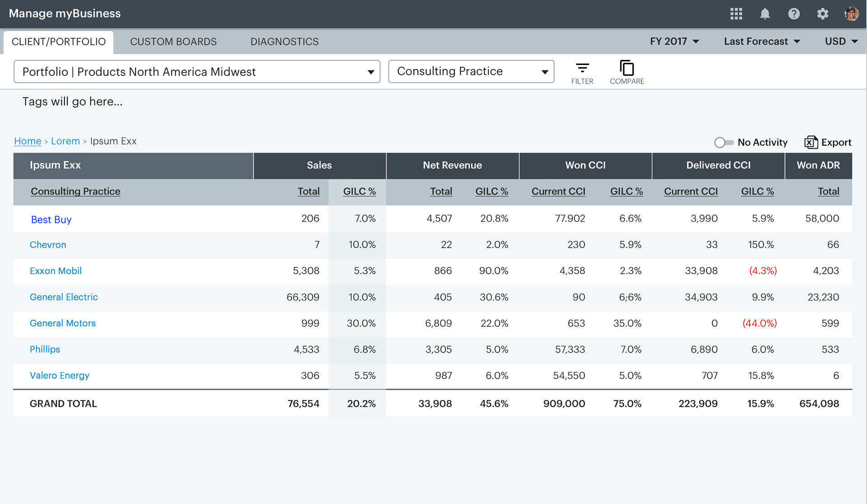Click General Motors' red (44.0%) value

[760, 323]
